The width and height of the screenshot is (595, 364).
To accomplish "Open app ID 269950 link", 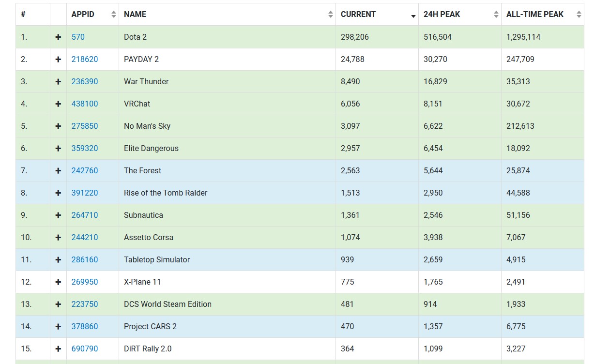I will click(x=85, y=282).
